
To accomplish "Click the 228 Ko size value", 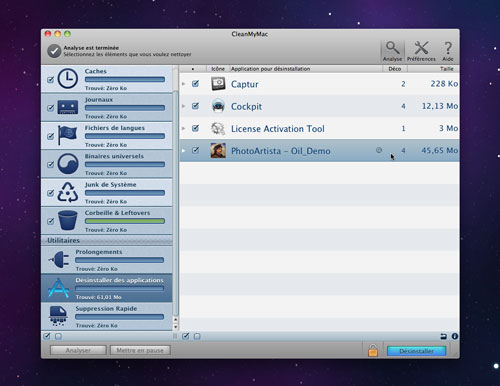I will tap(444, 84).
